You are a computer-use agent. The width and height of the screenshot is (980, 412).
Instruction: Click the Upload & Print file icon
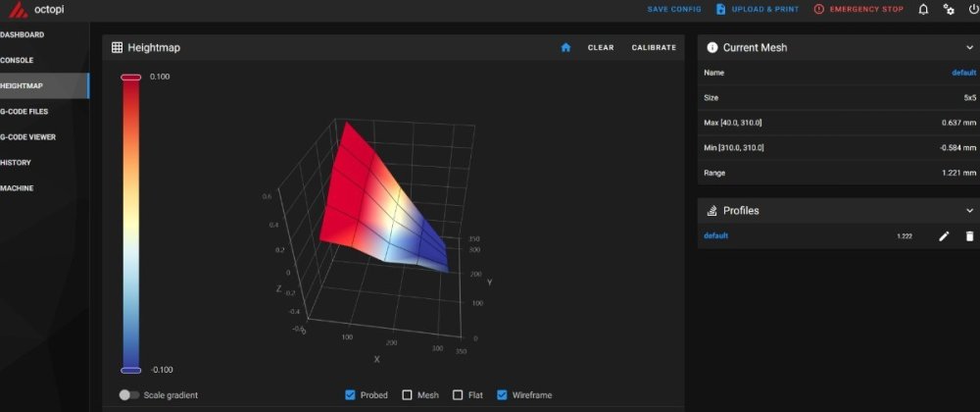pos(720,10)
